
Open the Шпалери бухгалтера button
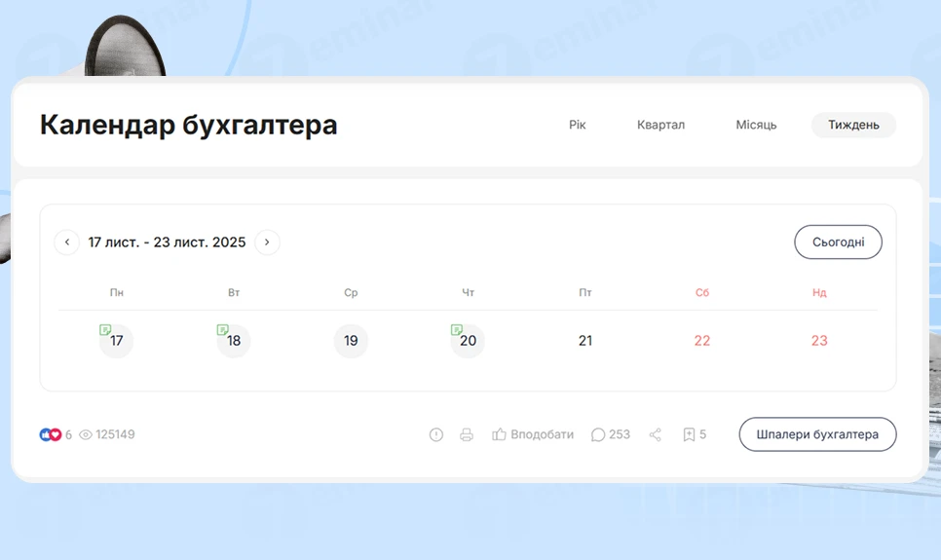[x=817, y=434]
